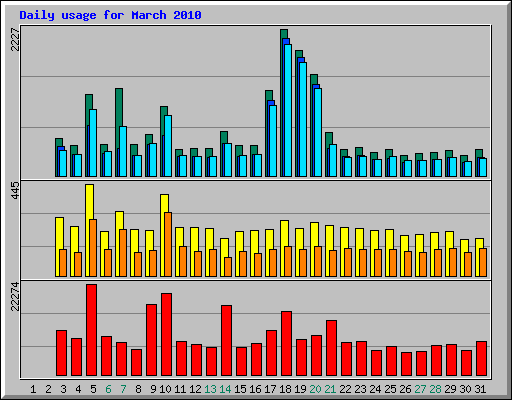Click day label "4" on the x-axis
This screenshot has width=512, height=400.
point(78,389)
